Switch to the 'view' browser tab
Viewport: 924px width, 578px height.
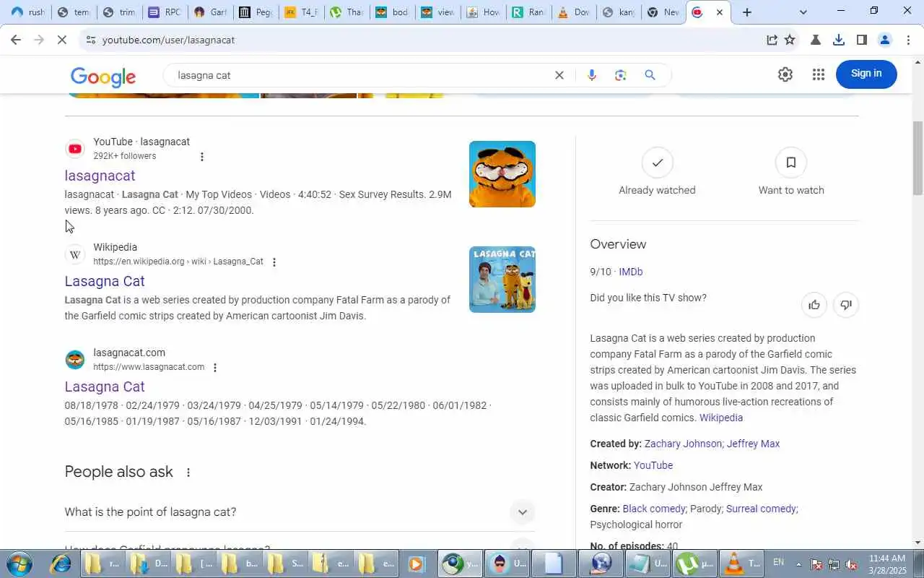point(437,12)
